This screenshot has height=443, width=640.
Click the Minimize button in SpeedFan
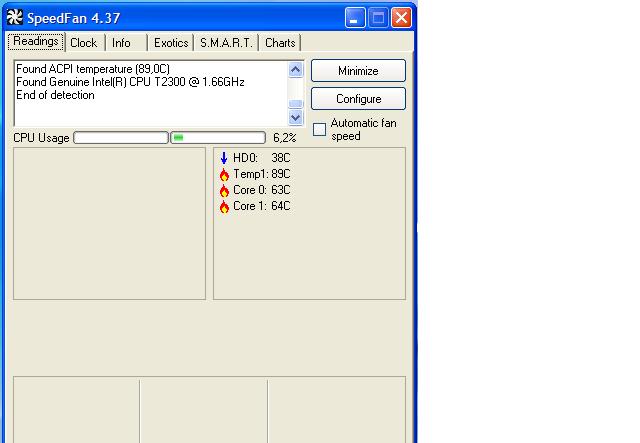click(x=358, y=71)
